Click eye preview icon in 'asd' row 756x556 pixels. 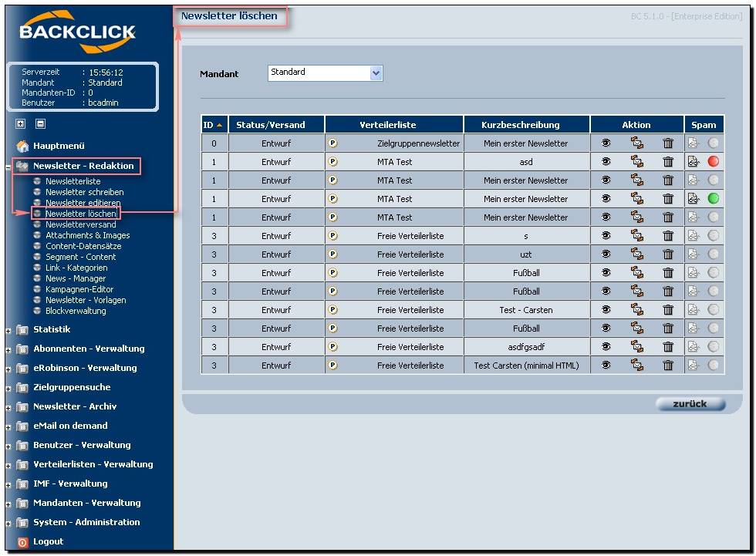[x=606, y=161]
